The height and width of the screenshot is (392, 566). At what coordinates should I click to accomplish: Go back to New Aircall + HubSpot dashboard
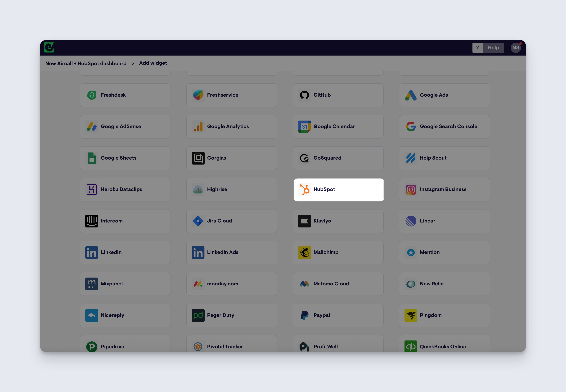click(x=86, y=63)
